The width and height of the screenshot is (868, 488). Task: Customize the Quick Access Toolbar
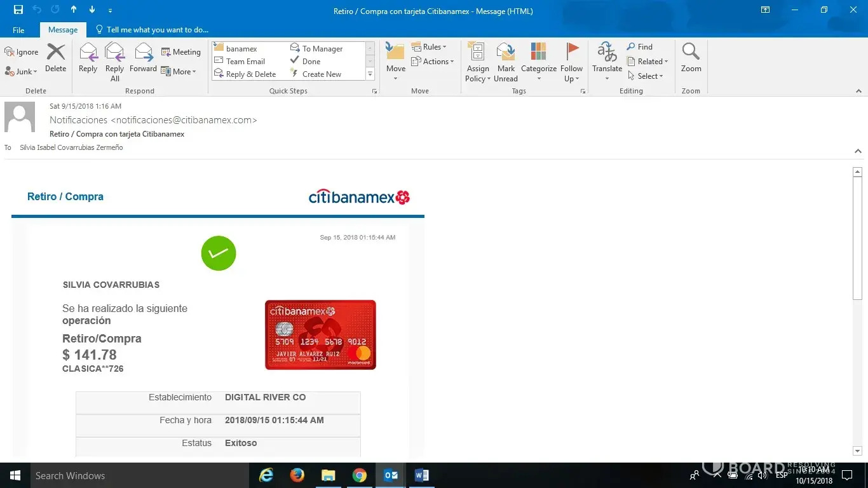tap(110, 10)
